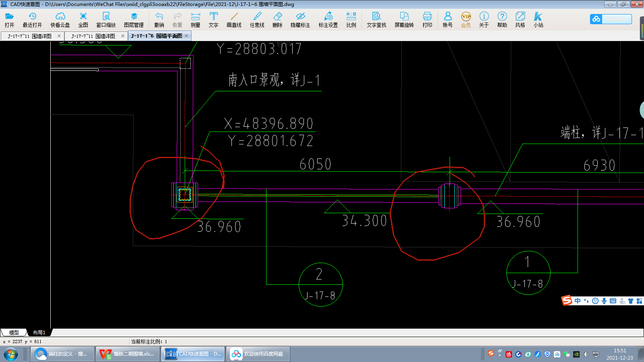Open Sogou toolbox grid icon
The width and height of the screenshot is (644, 362).
640,301
